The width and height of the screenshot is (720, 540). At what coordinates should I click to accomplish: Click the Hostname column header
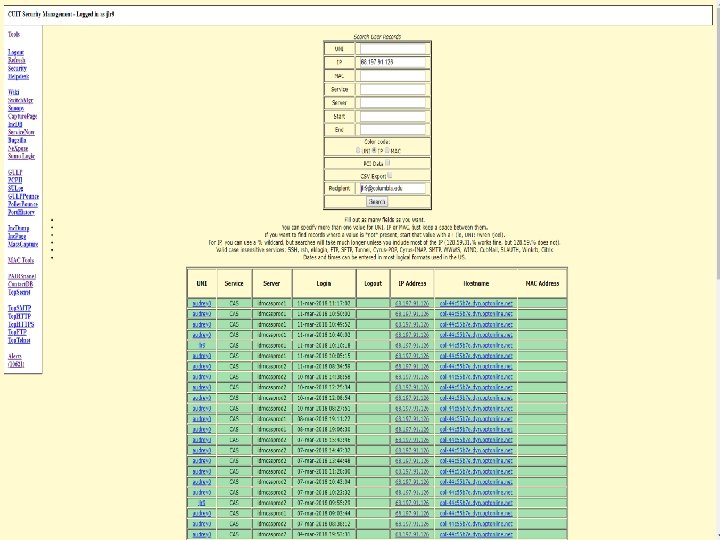click(x=476, y=283)
